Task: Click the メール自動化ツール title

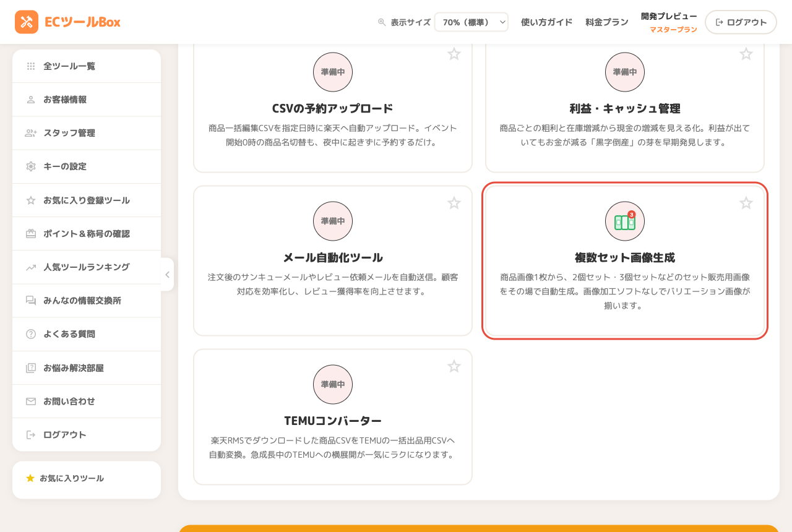Action: click(333, 257)
